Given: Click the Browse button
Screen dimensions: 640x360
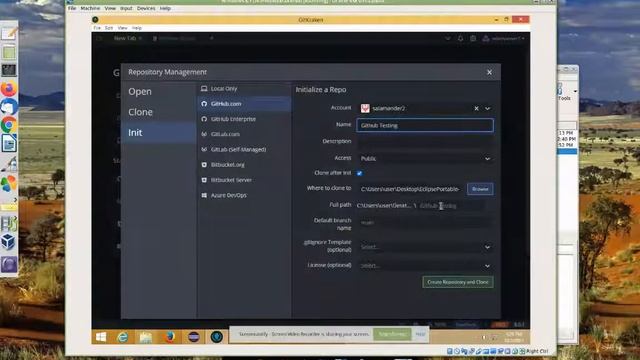Looking at the screenshot, I should (480, 189).
